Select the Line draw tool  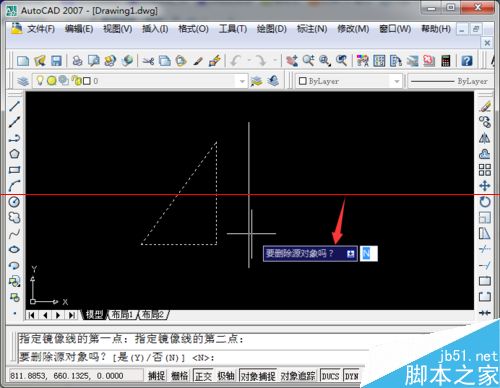click(14, 106)
